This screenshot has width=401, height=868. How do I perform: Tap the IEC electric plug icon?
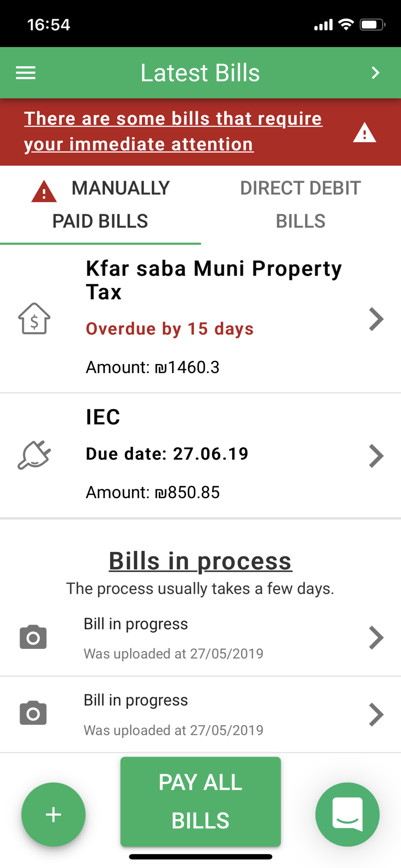tap(34, 455)
